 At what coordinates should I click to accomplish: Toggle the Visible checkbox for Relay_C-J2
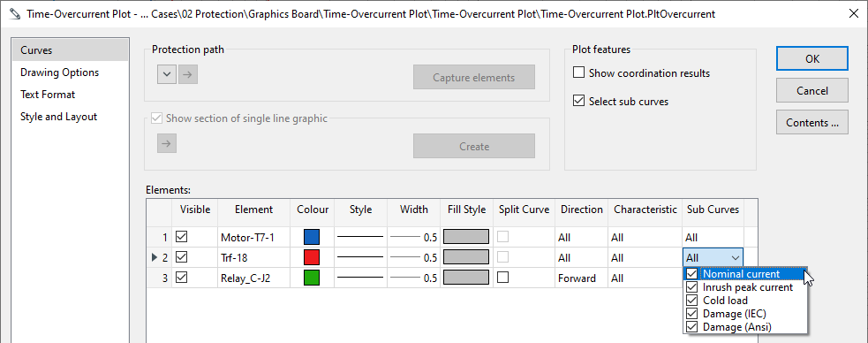pyautogui.click(x=182, y=278)
